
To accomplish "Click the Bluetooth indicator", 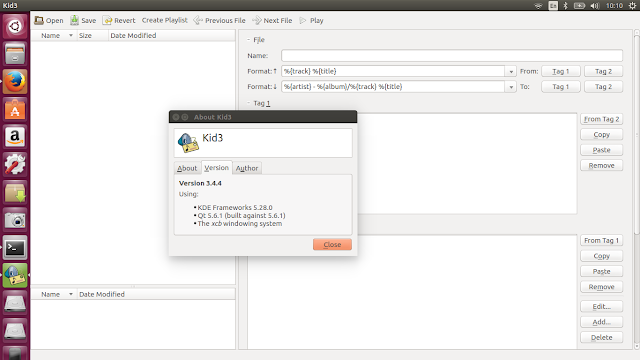I will pos(565,6).
